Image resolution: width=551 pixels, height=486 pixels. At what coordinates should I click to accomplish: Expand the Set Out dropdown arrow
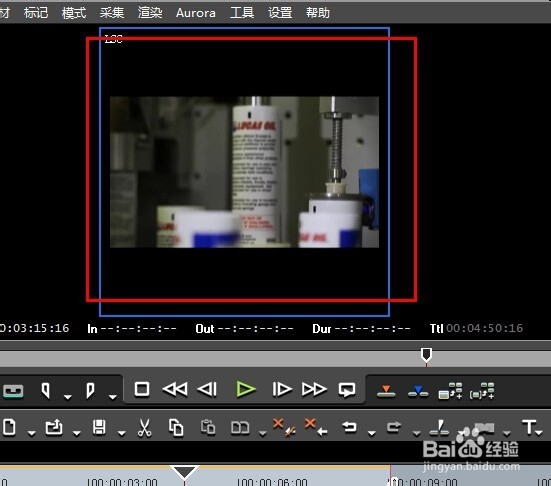[112, 397]
